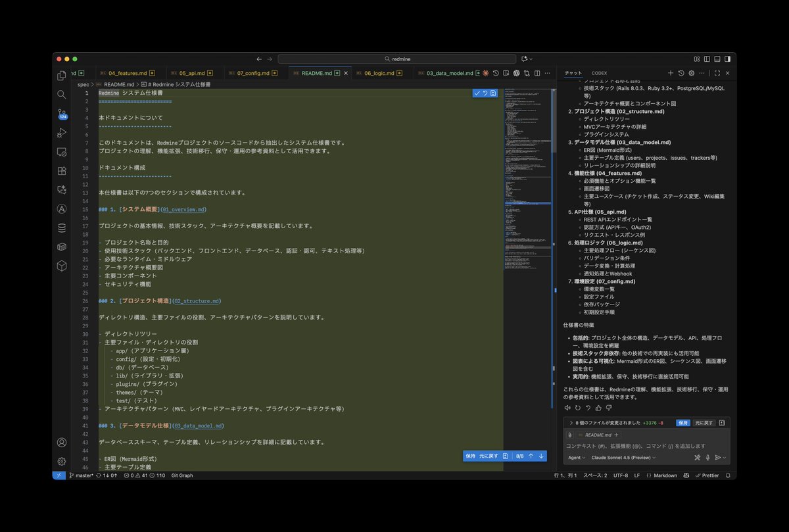
Task: Read aloud the chat response
Action: tap(567, 408)
